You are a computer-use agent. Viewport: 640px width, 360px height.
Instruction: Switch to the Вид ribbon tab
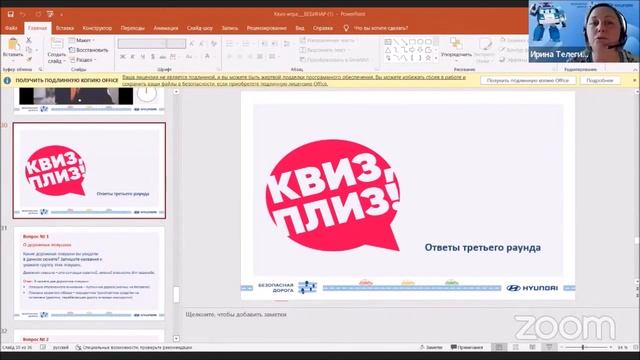click(x=300, y=28)
